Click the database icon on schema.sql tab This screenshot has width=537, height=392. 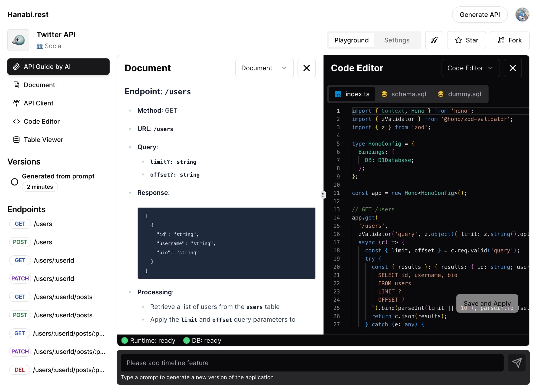384,94
